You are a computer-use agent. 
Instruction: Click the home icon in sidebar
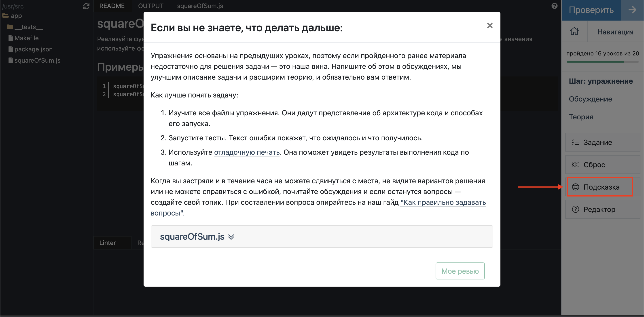point(574,32)
